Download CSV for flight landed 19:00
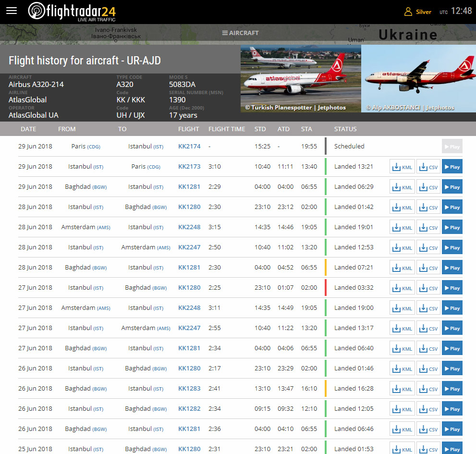Screen dimensions: 476x454 428,308
